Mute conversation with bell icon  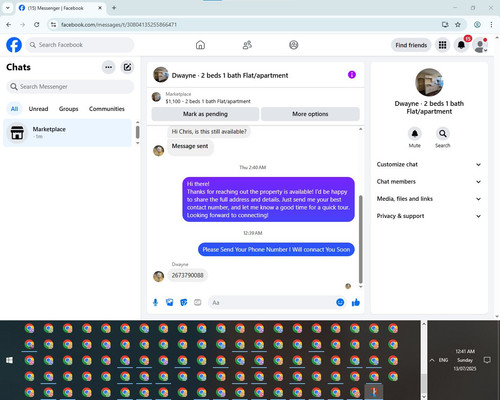(x=415, y=134)
